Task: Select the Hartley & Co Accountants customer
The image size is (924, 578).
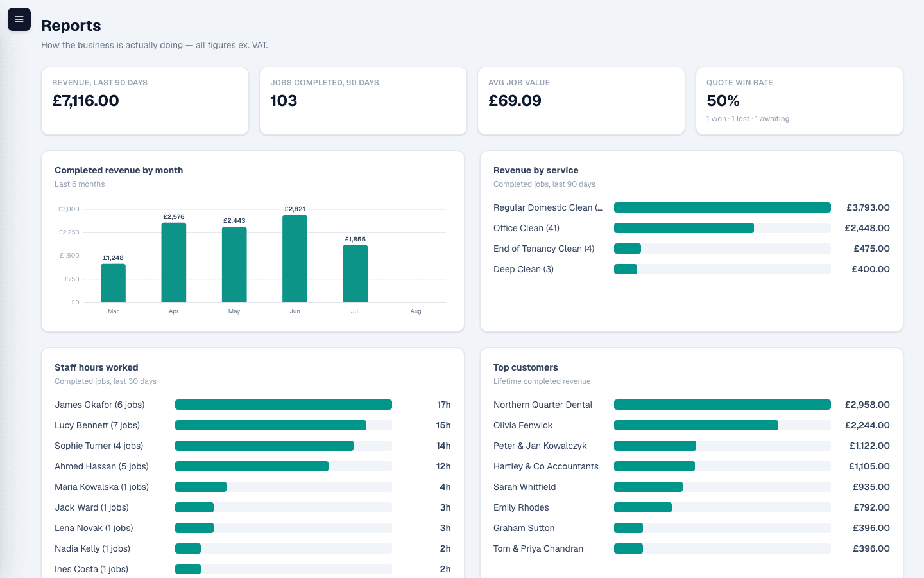Action: coord(546,466)
